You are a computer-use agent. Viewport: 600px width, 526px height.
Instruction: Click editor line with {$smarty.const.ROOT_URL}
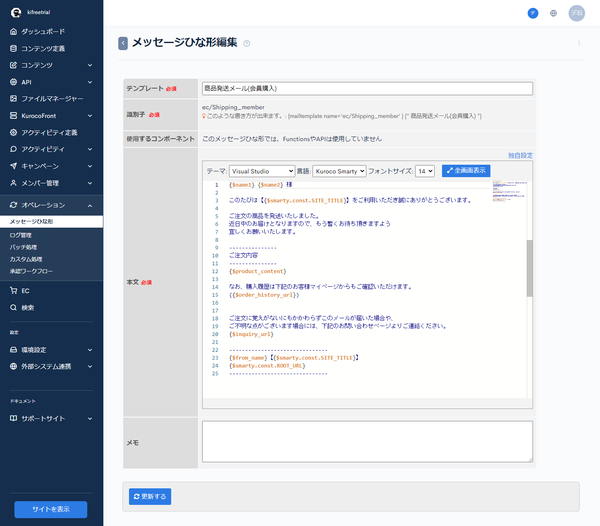267,366
